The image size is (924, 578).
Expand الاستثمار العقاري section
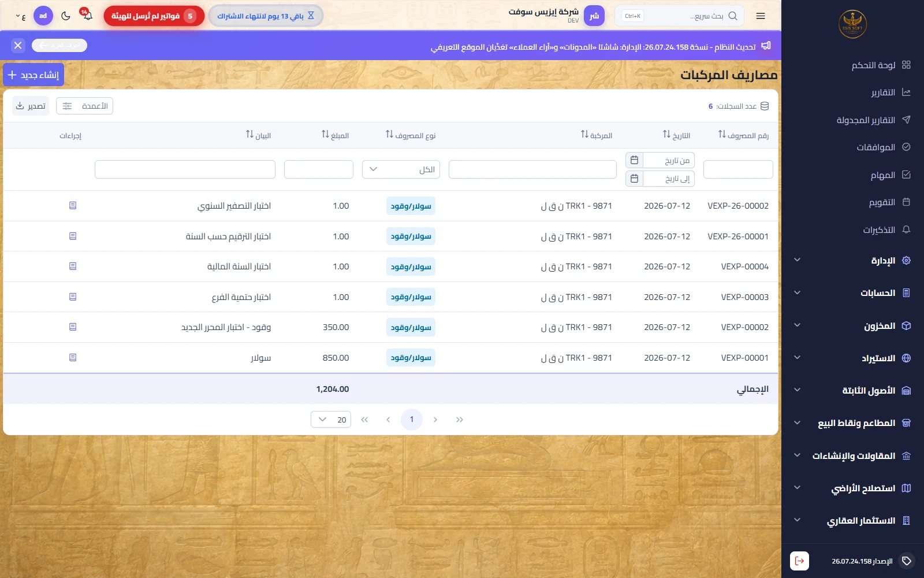point(852,521)
